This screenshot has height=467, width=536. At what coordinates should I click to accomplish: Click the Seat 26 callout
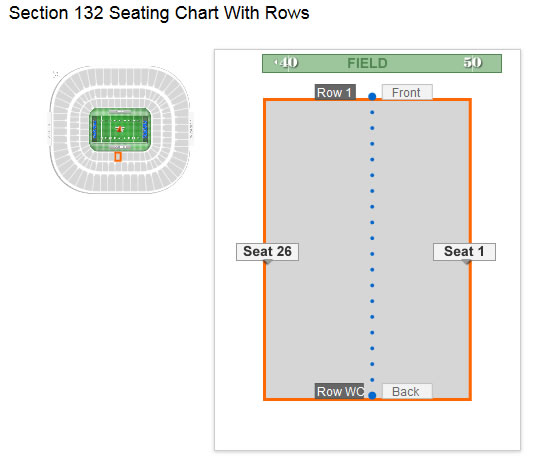click(x=267, y=252)
